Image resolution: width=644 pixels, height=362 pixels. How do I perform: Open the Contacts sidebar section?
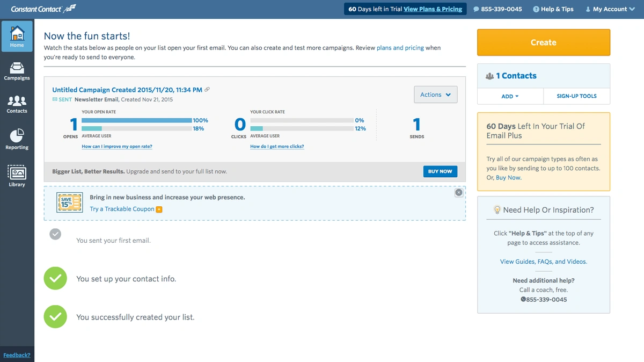pyautogui.click(x=17, y=104)
